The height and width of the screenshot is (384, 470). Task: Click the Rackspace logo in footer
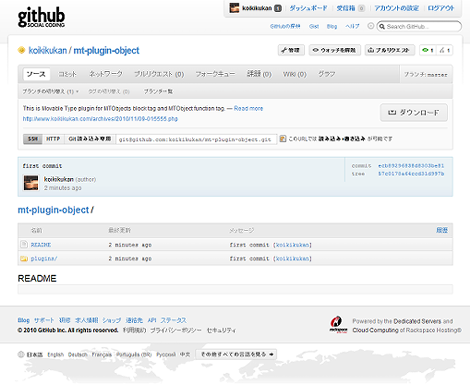(x=338, y=325)
